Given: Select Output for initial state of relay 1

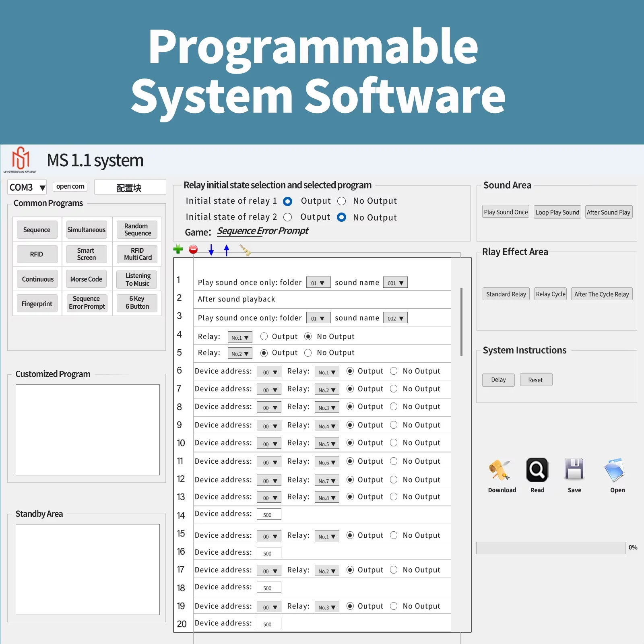Looking at the screenshot, I should [287, 201].
